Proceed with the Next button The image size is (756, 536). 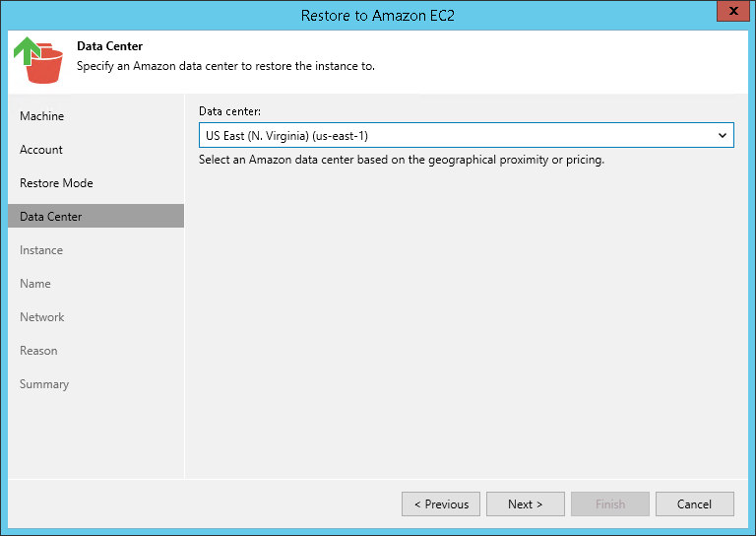526,504
